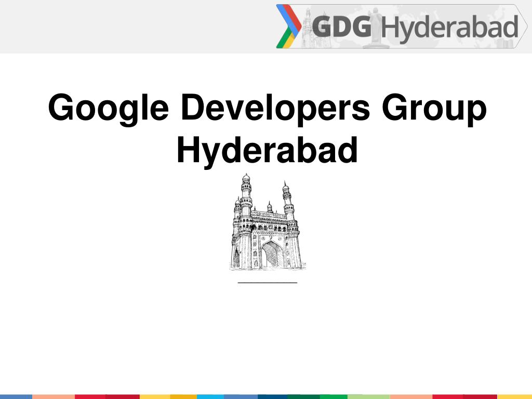Click the GDG Hyderabad logo banner
The image size is (532, 399).
[402, 26]
